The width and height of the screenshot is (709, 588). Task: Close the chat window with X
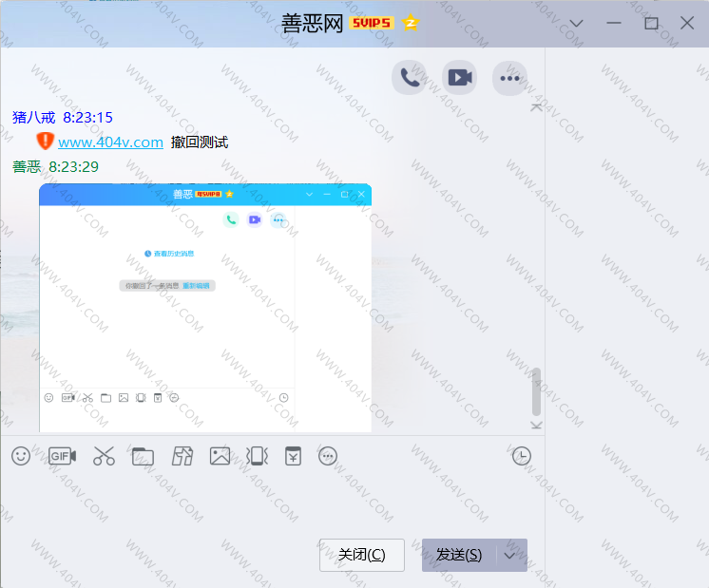pyautogui.click(x=687, y=23)
